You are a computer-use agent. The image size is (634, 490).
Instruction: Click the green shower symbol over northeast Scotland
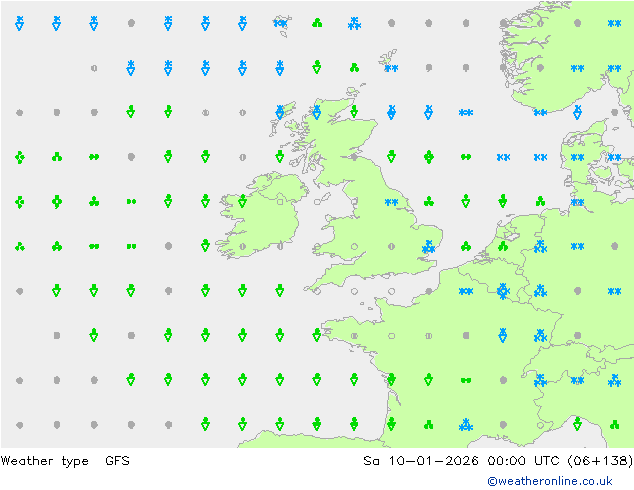tap(354, 112)
